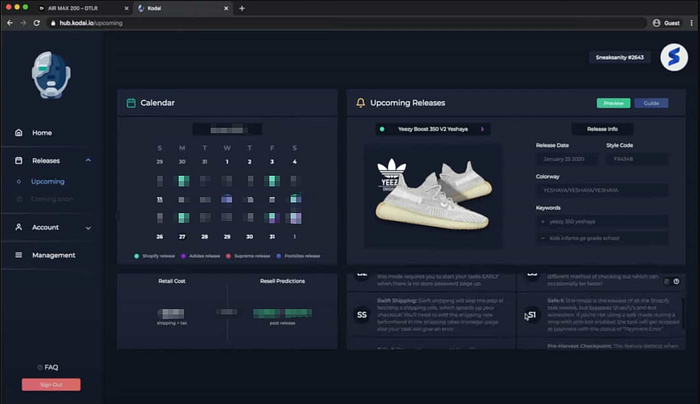Close the AIR MAX 200 – DTLR tab
This screenshot has width=700, height=404.
click(126, 8)
